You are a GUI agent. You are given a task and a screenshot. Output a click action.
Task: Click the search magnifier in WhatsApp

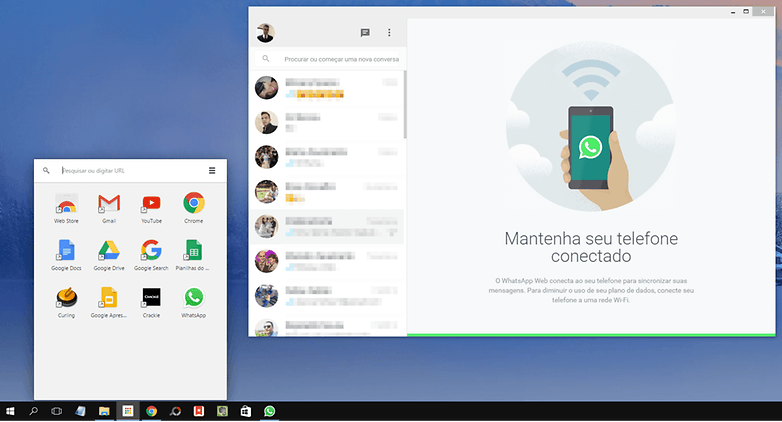pyautogui.click(x=266, y=59)
